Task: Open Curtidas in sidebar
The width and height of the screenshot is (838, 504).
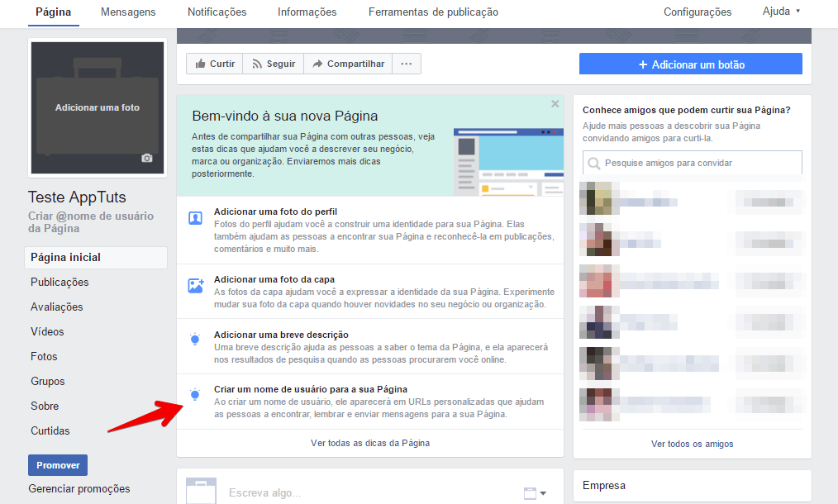Action: (50, 430)
